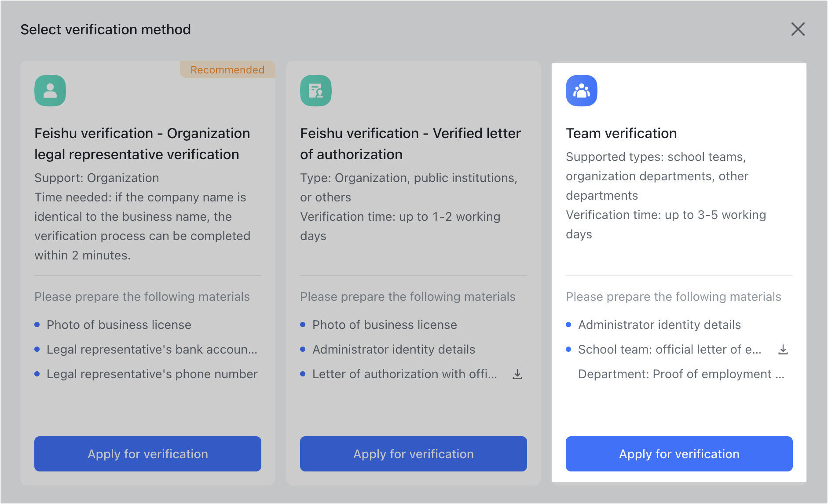
Task: Click the green person icon on the first card
Action: tap(50, 90)
